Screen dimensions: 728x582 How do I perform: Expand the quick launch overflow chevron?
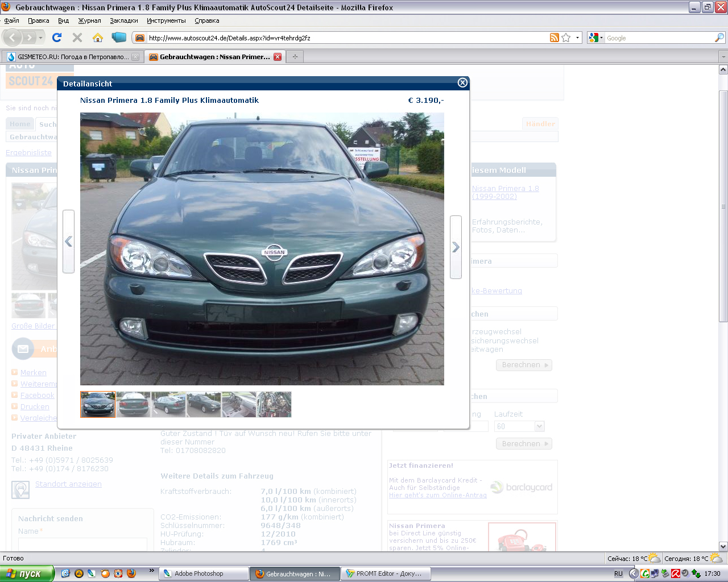(x=151, y=571)
